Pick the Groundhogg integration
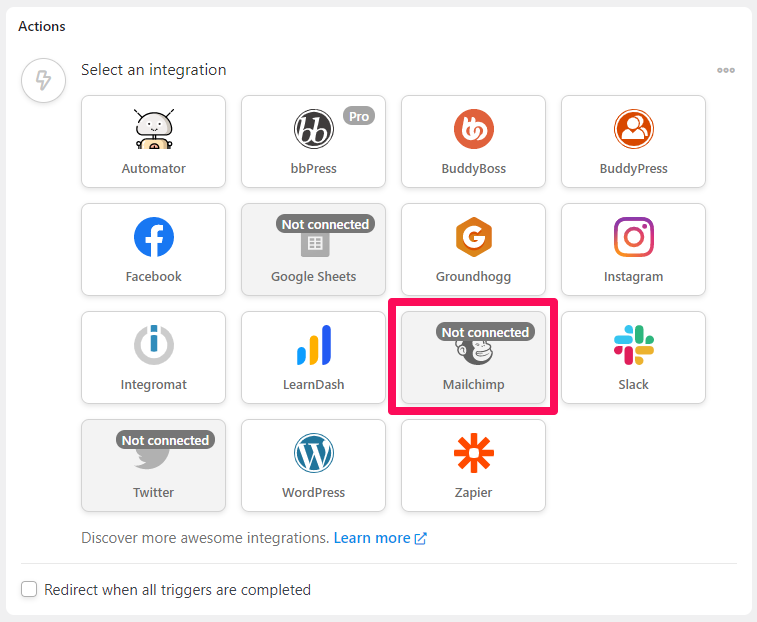757x622 pixels. coord(473,249)
